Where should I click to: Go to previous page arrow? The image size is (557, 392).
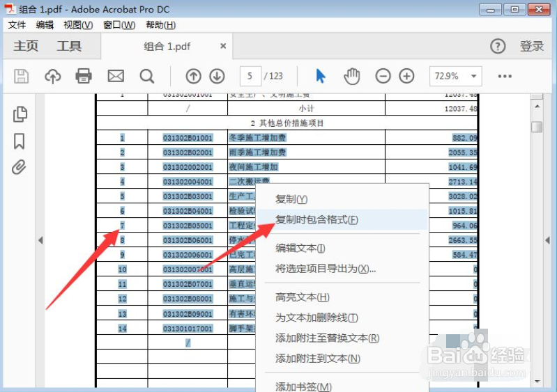pyautogui.click(x=193, y=77)
